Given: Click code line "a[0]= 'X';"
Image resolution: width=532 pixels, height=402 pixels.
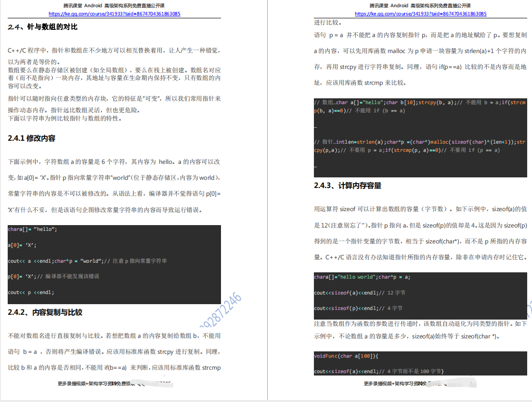Looking at the screenshot, I should (22, 245).
